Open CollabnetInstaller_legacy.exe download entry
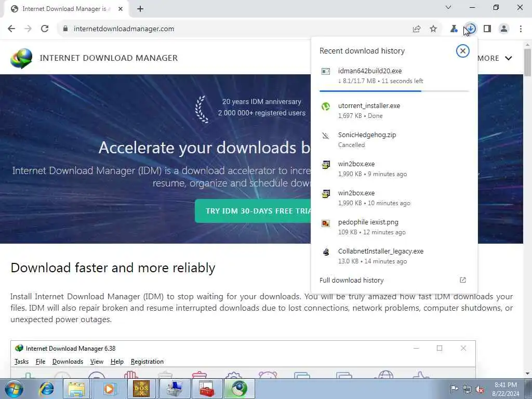This screenshot has width=532, height=399. [x=394, y=256]
